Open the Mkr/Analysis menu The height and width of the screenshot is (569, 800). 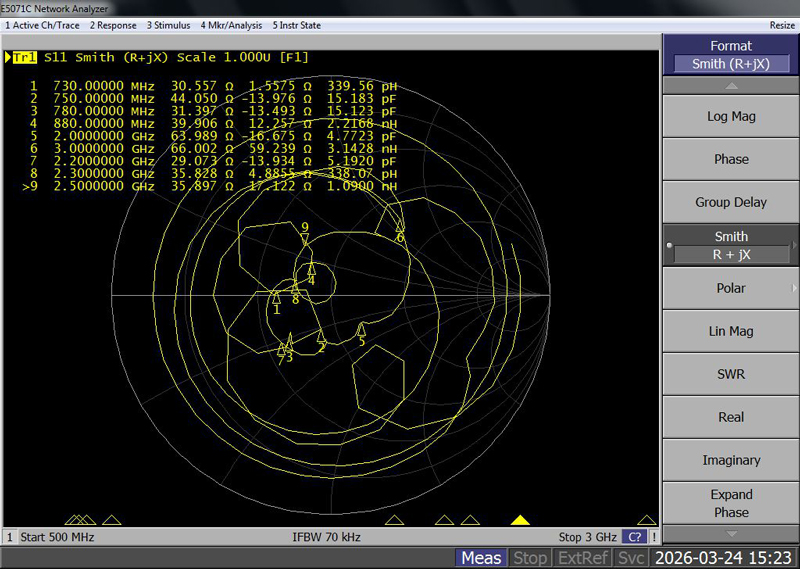[x=231, y=25]
